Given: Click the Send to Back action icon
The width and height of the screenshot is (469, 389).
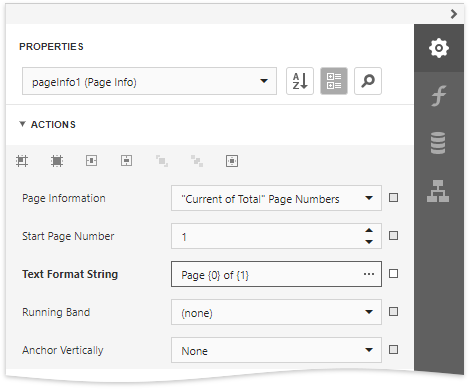Looking at the screenshot, I should point(197,161).
